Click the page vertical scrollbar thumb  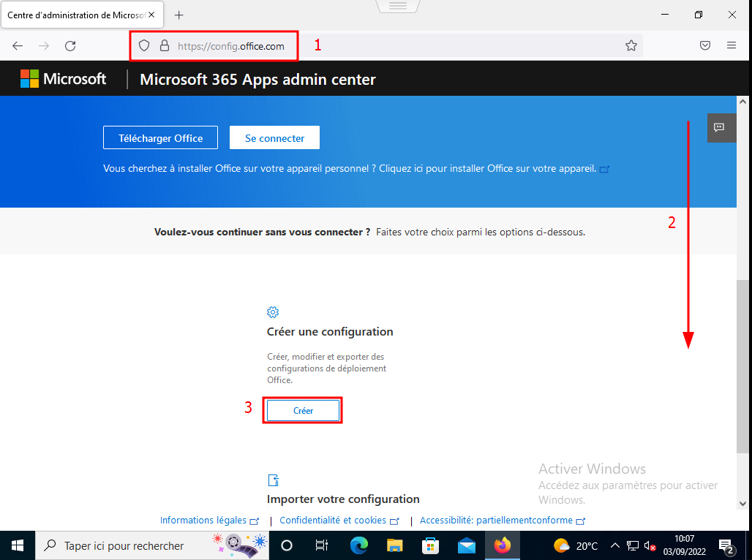742,366
